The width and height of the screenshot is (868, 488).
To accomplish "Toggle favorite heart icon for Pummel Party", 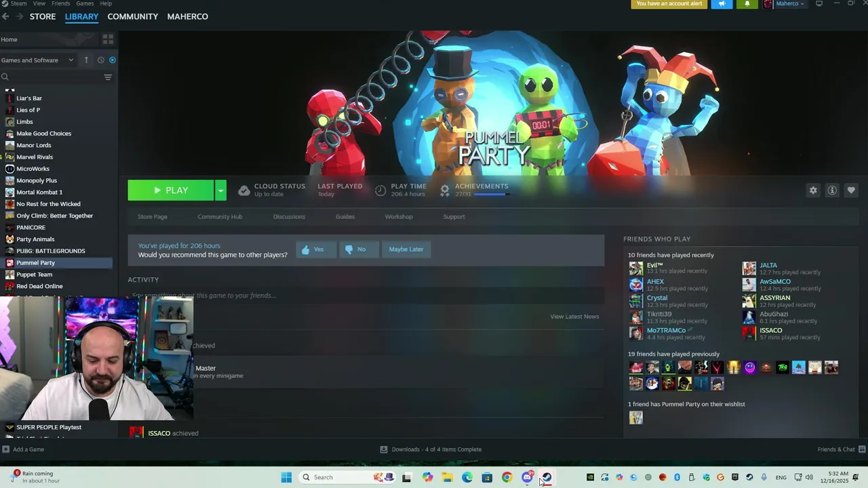I will tap(851, 190).
